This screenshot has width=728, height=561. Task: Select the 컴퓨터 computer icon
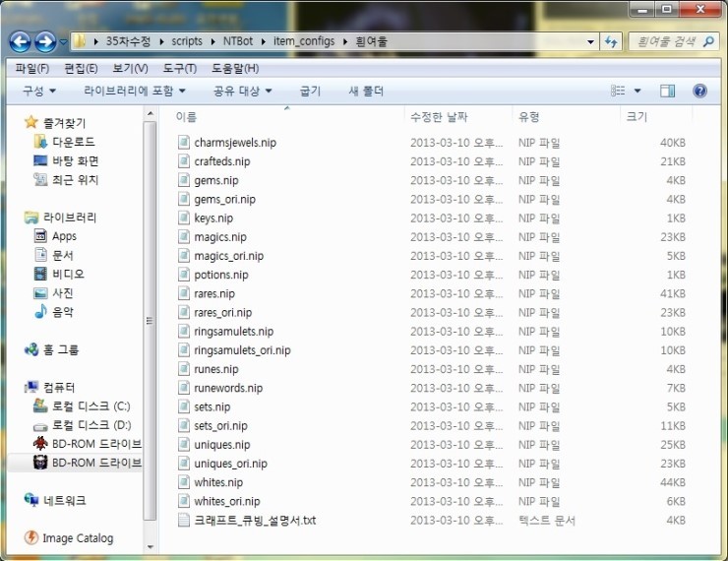(31, 387)
